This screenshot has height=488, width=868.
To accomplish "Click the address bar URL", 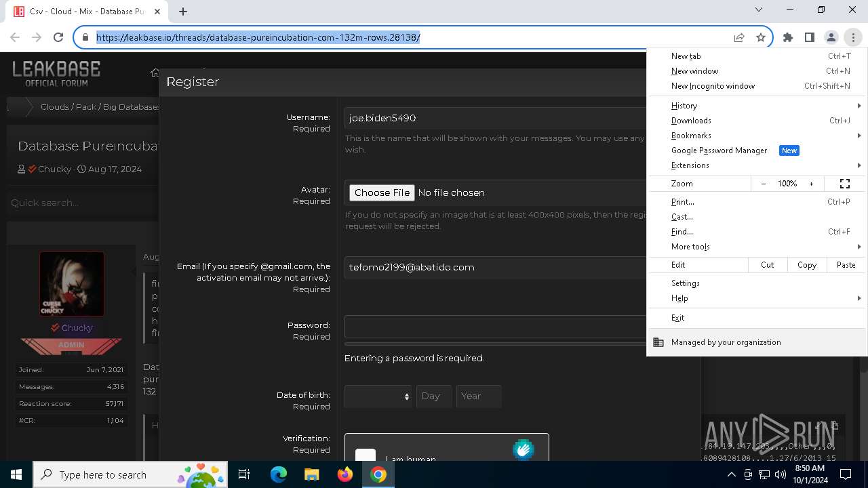I will (258, 37).
